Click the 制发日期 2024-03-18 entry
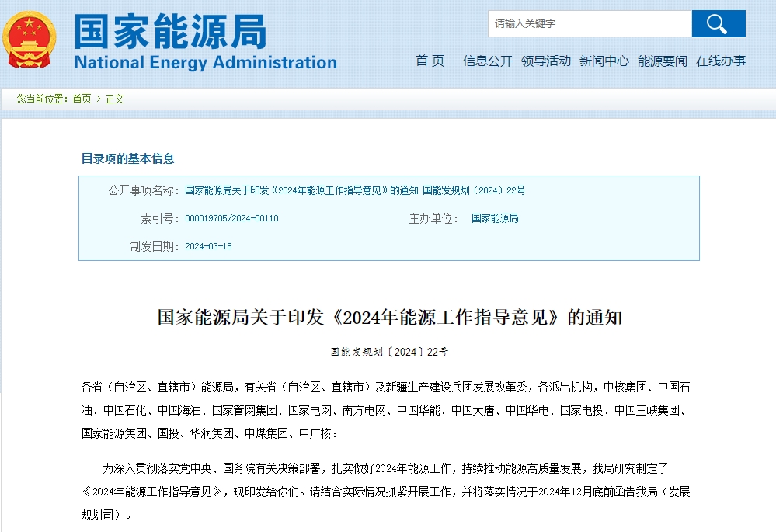 click(211, 247)
